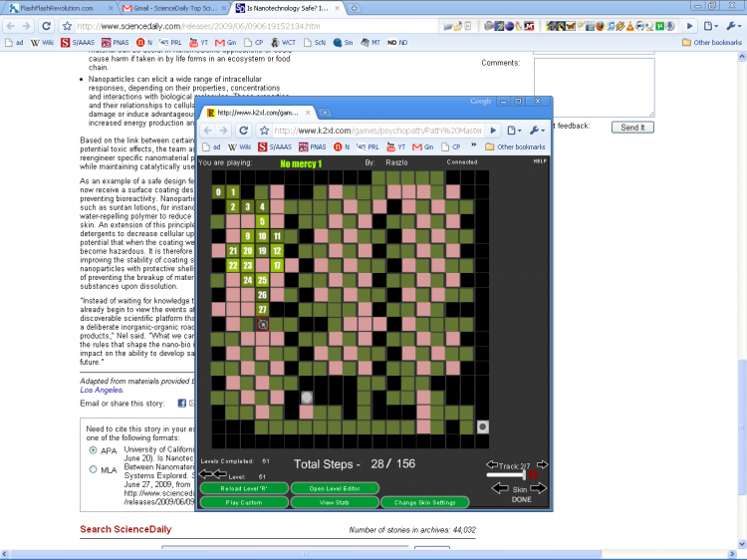
Task: Open the wrench menu in popup browser
Action: point(535,131)
